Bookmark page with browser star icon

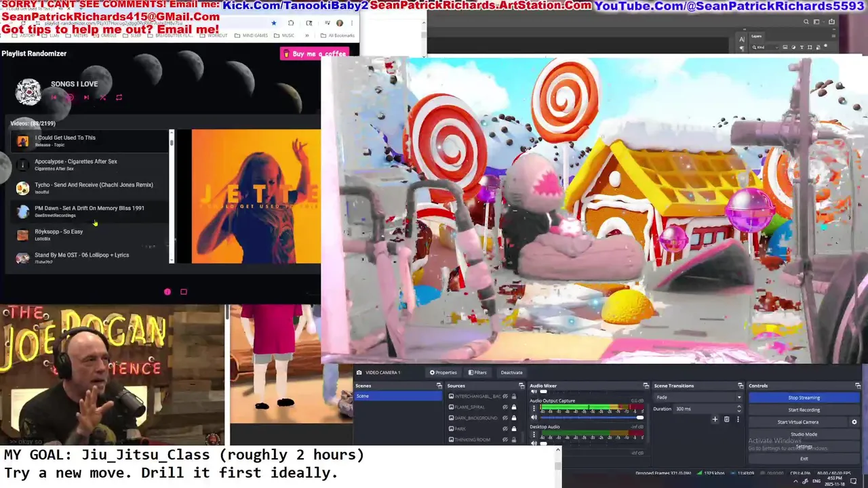274,23
